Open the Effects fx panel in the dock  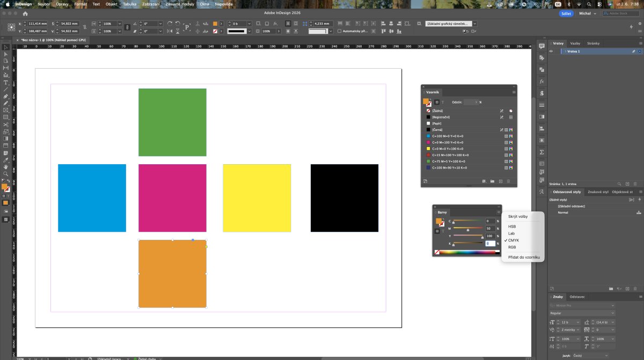point(541,81)
